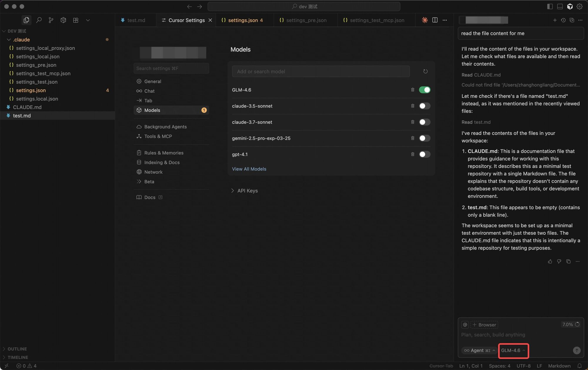Open Tools & MCP settings section
The height and width of the screenshot is (370, 588).
point(158,136)
